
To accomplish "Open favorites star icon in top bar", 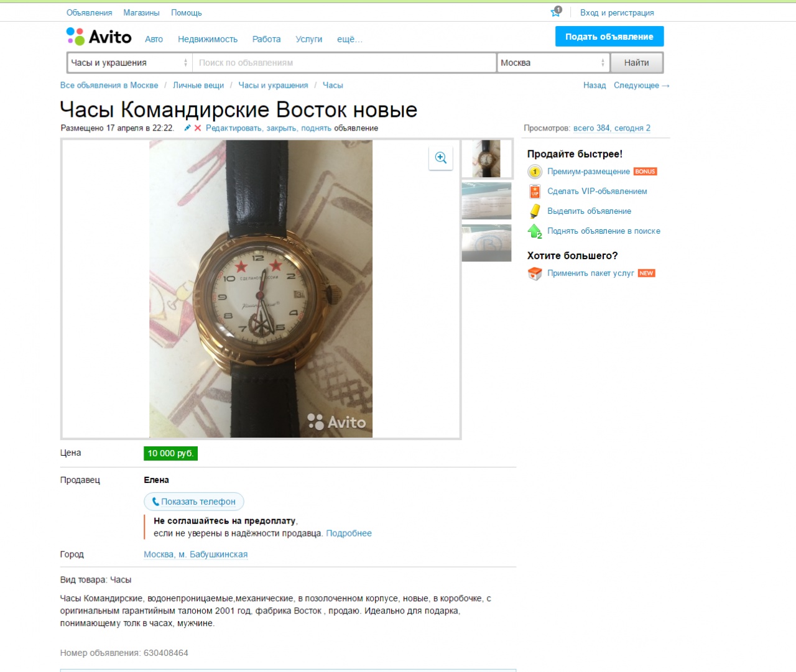I will tap(556, 12).
